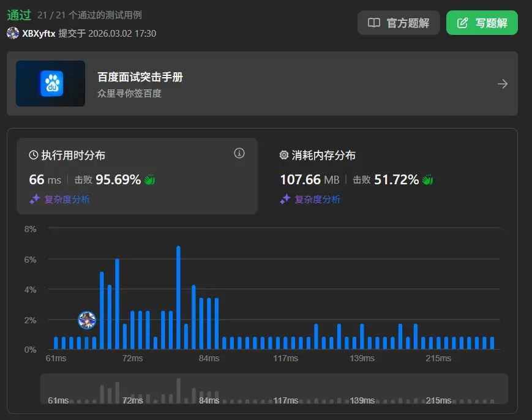
Task: Click the sparkle icon under memory distribution
Action: 285,199
